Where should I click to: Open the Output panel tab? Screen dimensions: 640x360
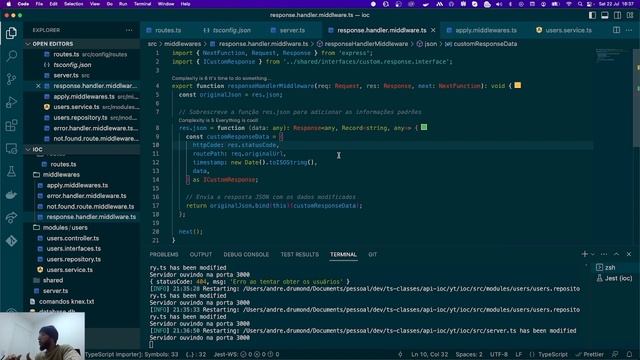tap(201, 254)
